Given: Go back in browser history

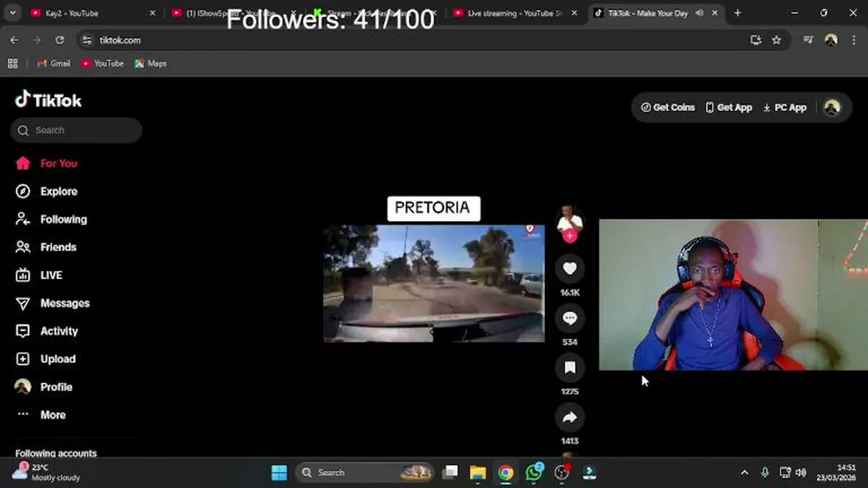Looking at the screenshot, I should pyautogui.click(x=14, y=40).
